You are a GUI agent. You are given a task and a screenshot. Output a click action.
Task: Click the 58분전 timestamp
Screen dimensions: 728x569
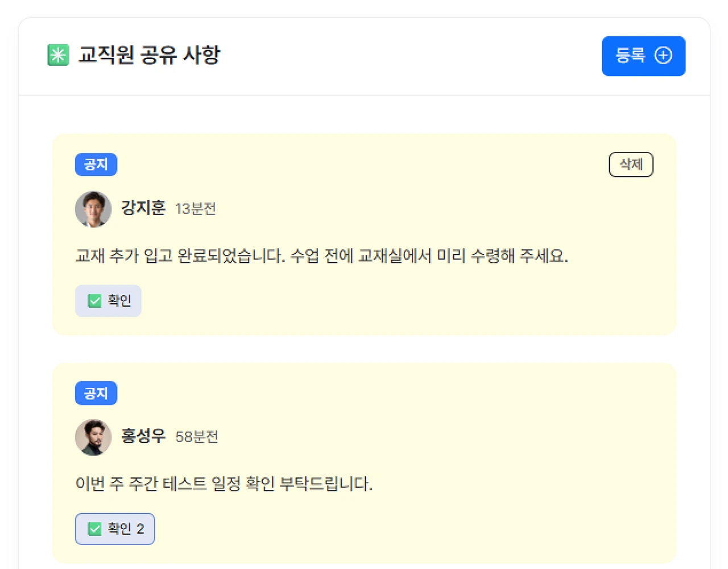tap(197, 437)
